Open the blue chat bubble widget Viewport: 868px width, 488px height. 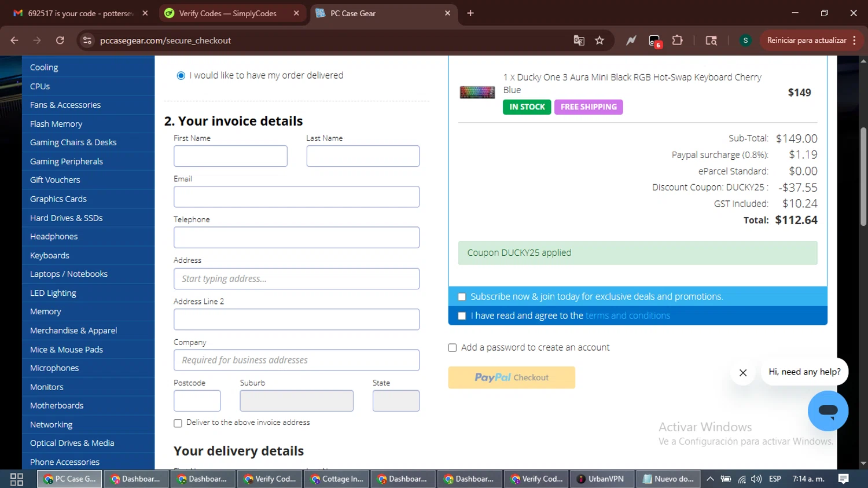click(828, 411)
